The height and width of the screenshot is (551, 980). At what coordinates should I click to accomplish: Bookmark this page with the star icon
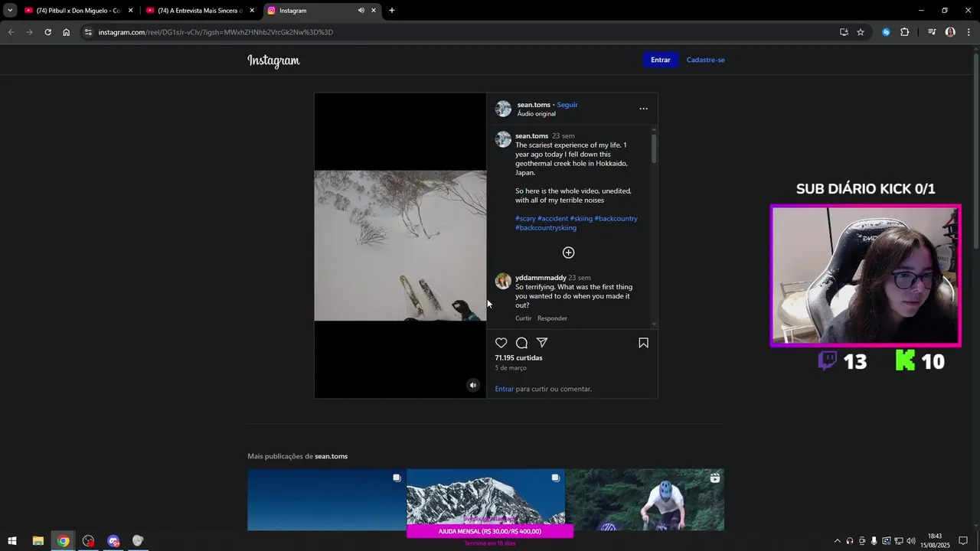tap(861, 32)
